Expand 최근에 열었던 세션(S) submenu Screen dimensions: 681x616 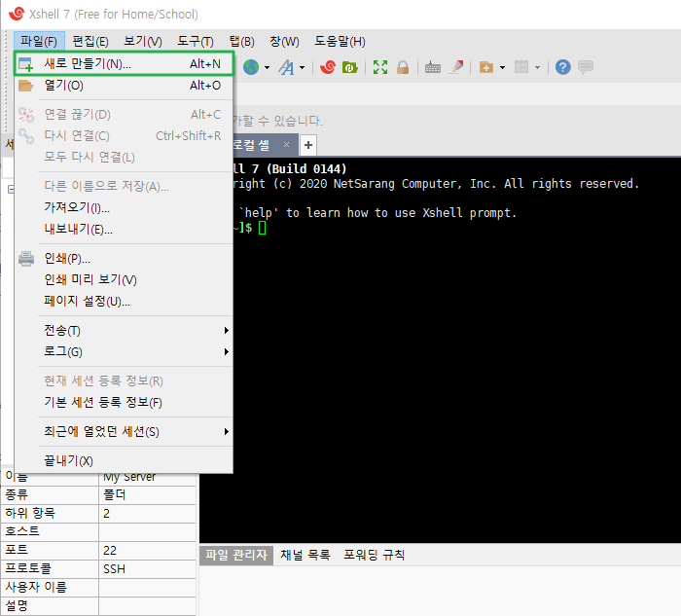click(125, 432)
